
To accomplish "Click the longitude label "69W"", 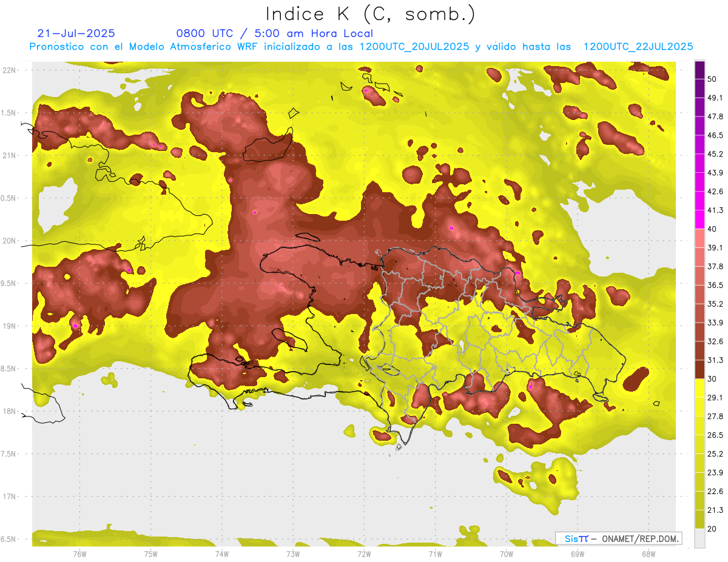I will coord(578,554).
